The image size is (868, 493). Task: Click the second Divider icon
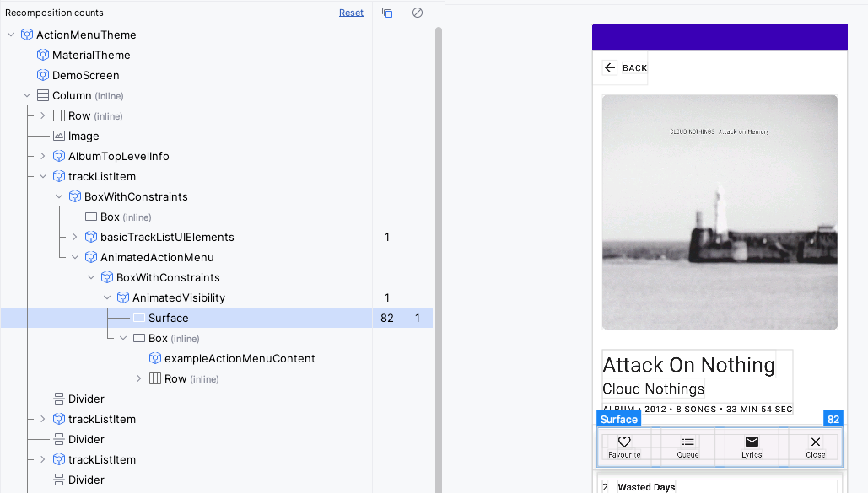click(59, 439)
